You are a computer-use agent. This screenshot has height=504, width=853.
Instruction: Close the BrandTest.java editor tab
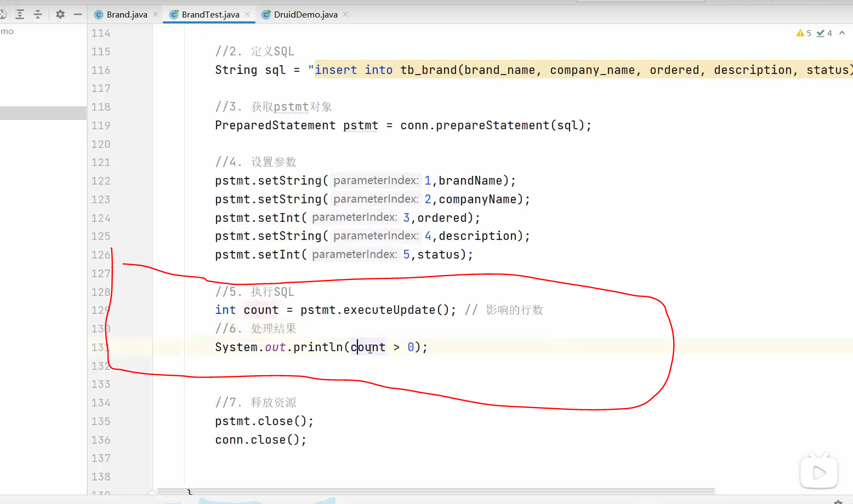(247, 15)
